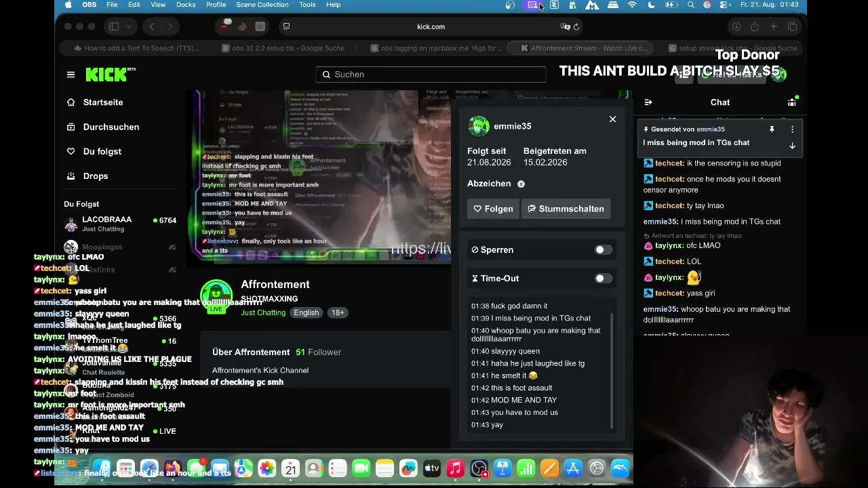
Task: Open the Affrontement live avatar
Action: coord(216,297)
